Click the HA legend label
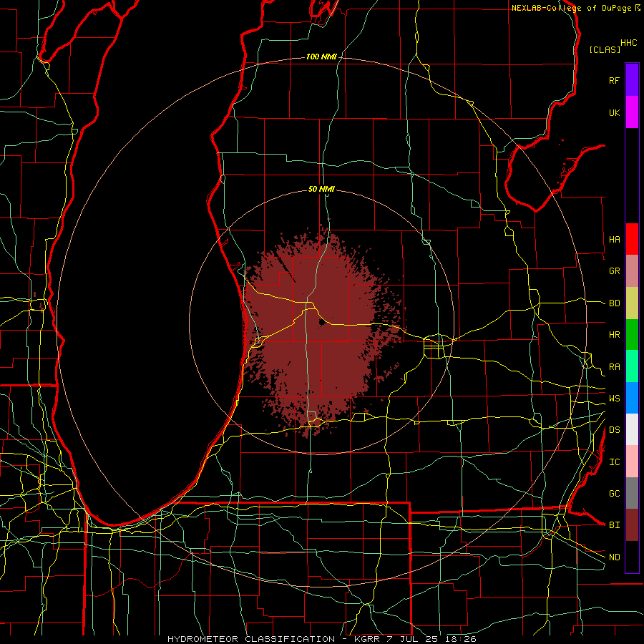 click(615, 239)
